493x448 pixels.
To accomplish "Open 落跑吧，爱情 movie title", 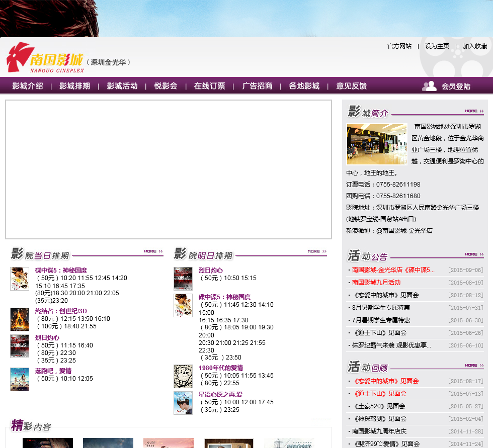I will coord(53,371).
